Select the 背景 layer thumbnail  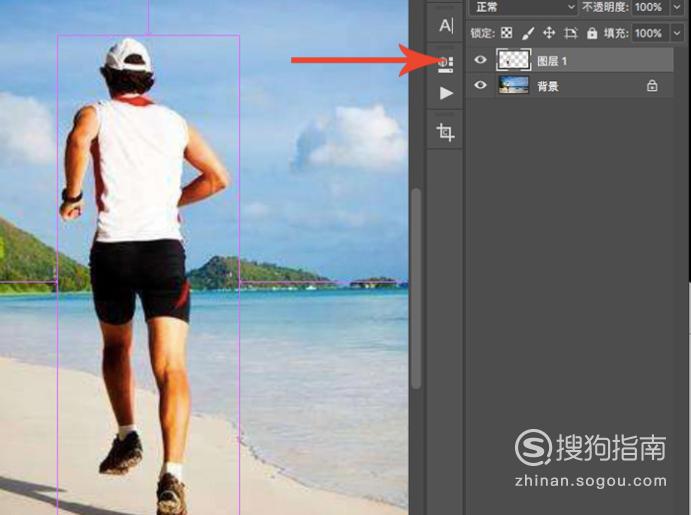tap(513, 85)
